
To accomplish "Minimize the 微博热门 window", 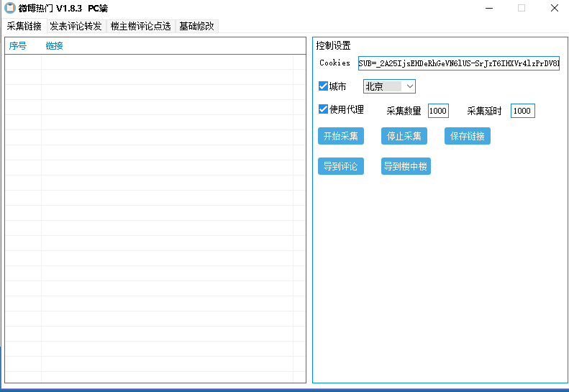I will 488,9.
